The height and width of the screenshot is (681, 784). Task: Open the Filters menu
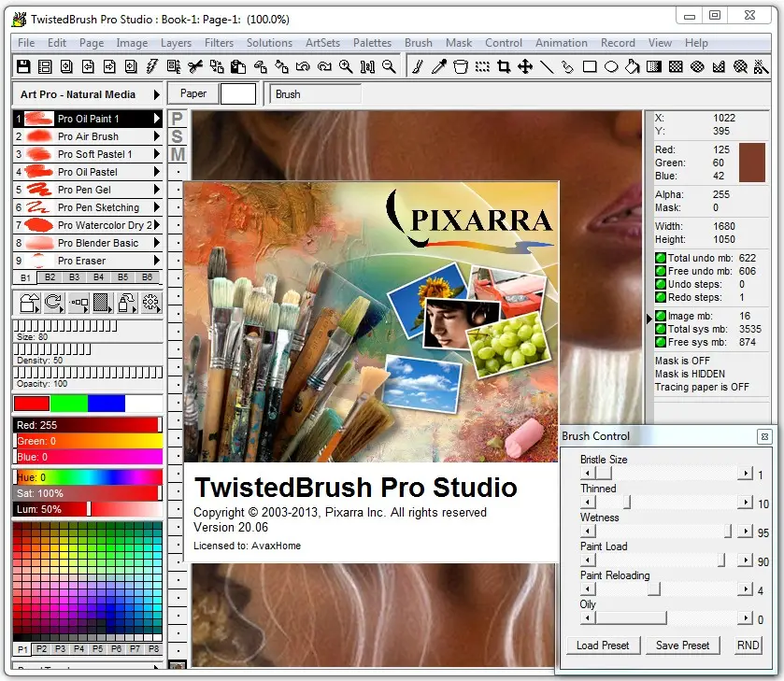(219, 43)
